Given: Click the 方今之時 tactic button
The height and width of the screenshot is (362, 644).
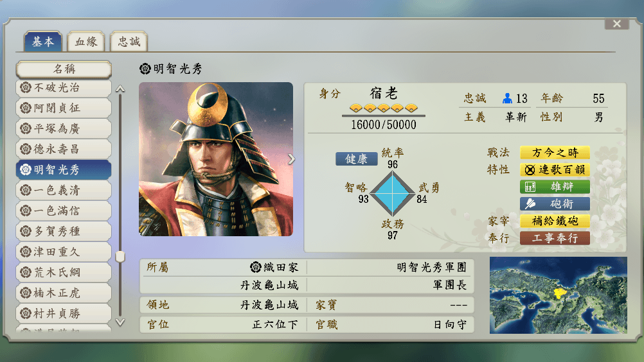Looking at the screenshot, I should pyautogui.click(x=555, y=153).
